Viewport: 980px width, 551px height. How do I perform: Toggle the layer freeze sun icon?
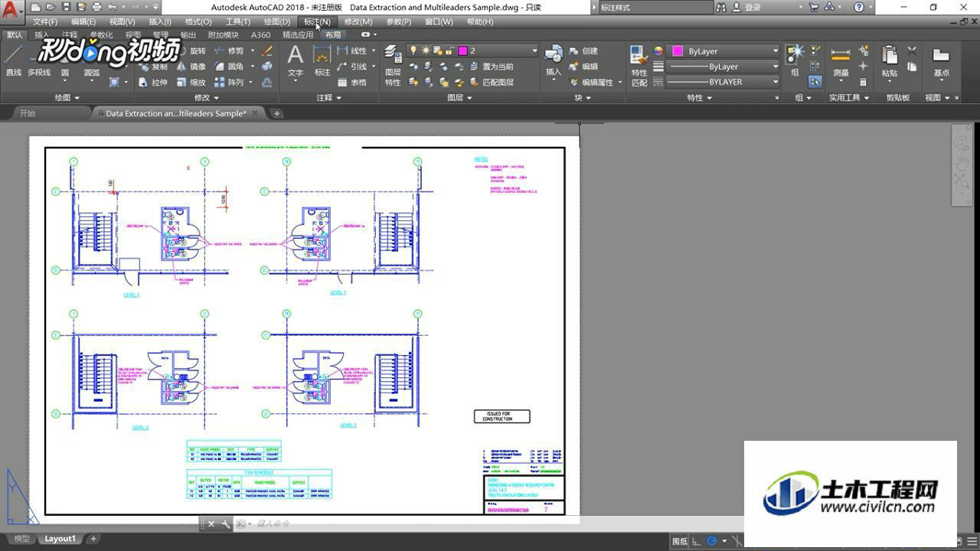coord(426,51)
